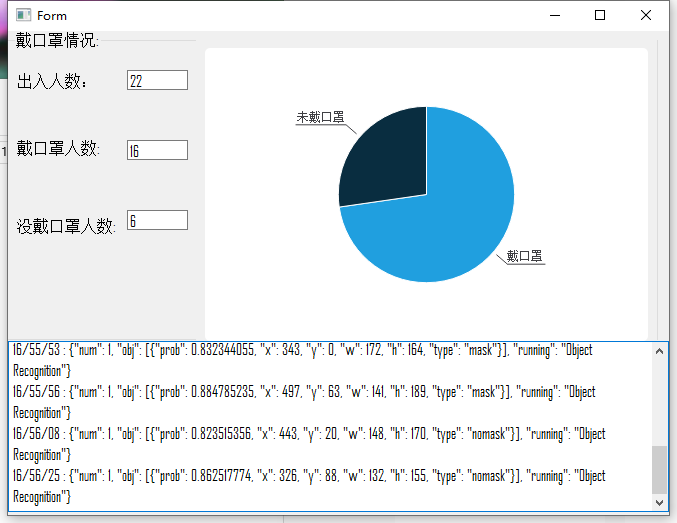Select the 戴口罩人数 field showing 16

pyautogui.click(x=157, y=150)
